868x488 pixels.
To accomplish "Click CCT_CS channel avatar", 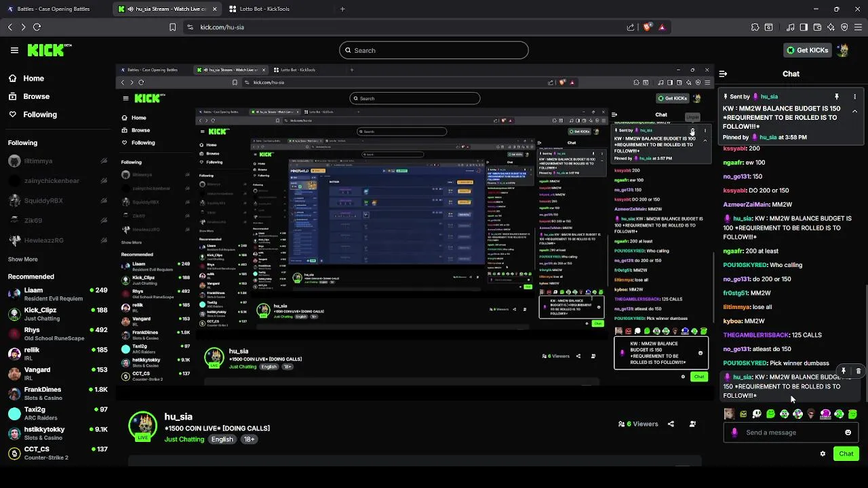I will tap(14, 453).
